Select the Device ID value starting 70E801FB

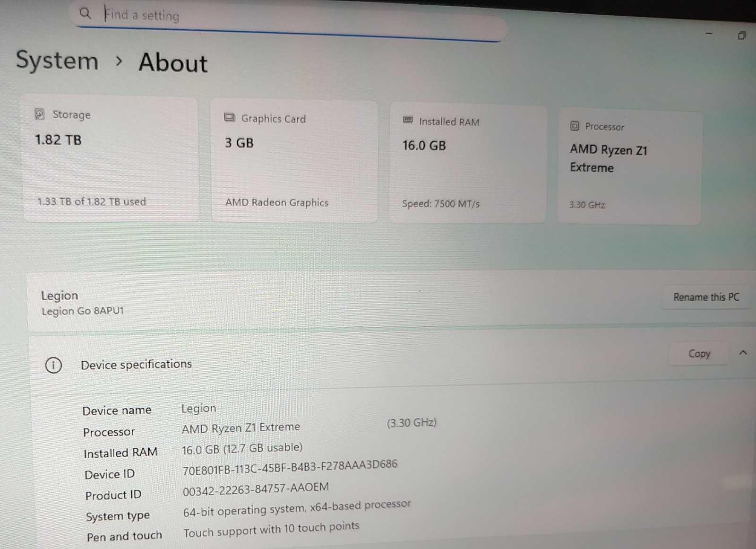pyautogui.click(x=290, y=468)
